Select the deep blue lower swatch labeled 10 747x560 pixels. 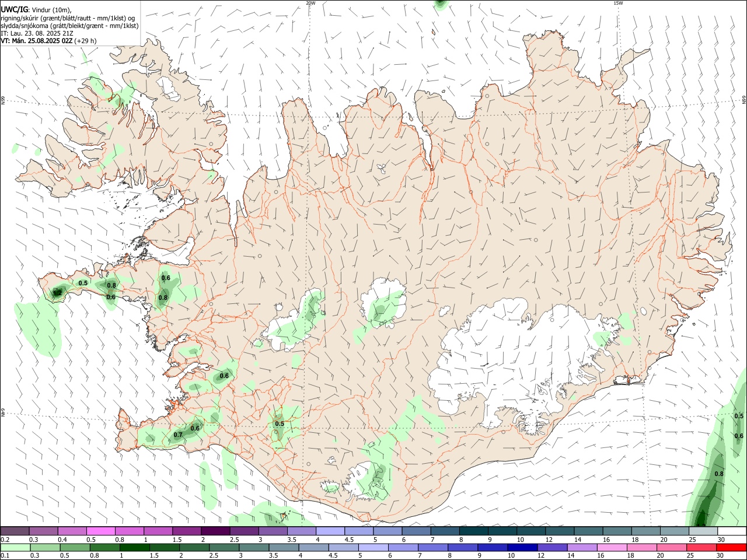tap(523, 547)
